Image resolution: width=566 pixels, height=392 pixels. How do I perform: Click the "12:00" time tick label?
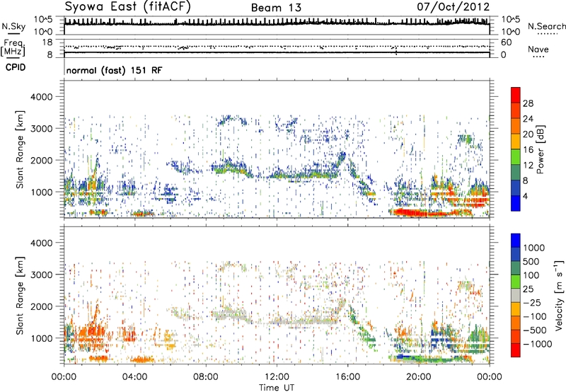[x=277, y=377]
